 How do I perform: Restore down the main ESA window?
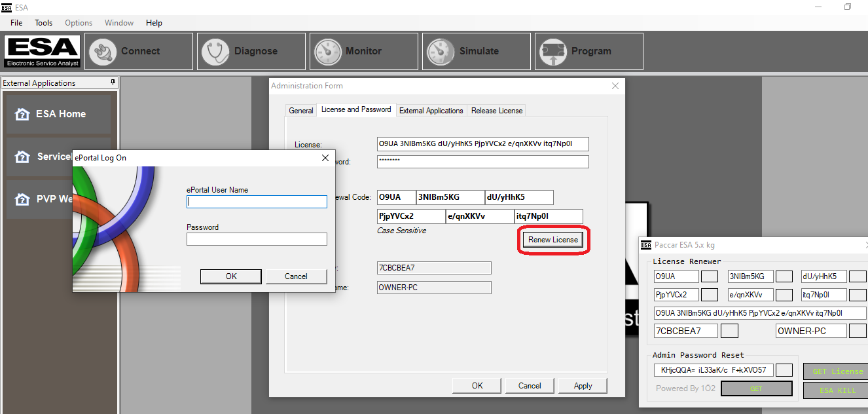click(x=848, y=7)
